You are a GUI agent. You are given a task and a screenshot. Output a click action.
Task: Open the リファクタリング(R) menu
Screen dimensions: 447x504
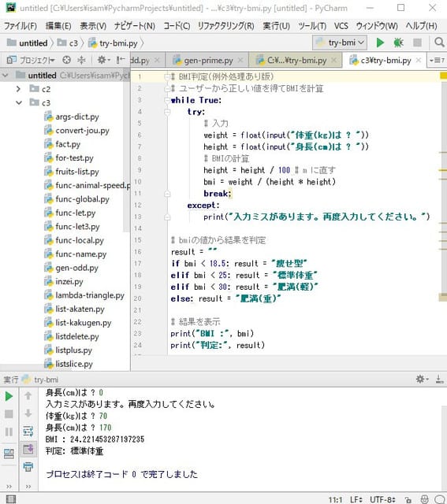(226, 26)
